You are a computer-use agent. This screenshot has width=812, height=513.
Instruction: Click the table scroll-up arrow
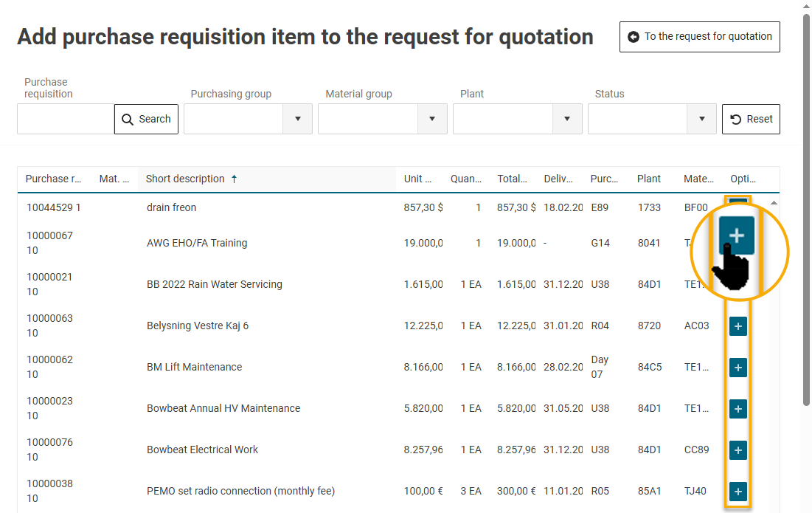pyautogui.click(x=774, y=202)
